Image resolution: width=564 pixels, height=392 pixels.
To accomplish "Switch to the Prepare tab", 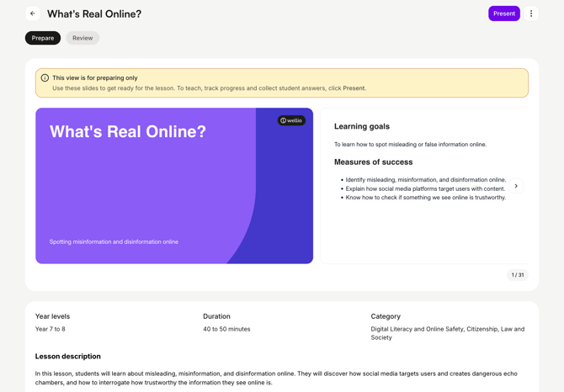I will [x=43, y=38].
